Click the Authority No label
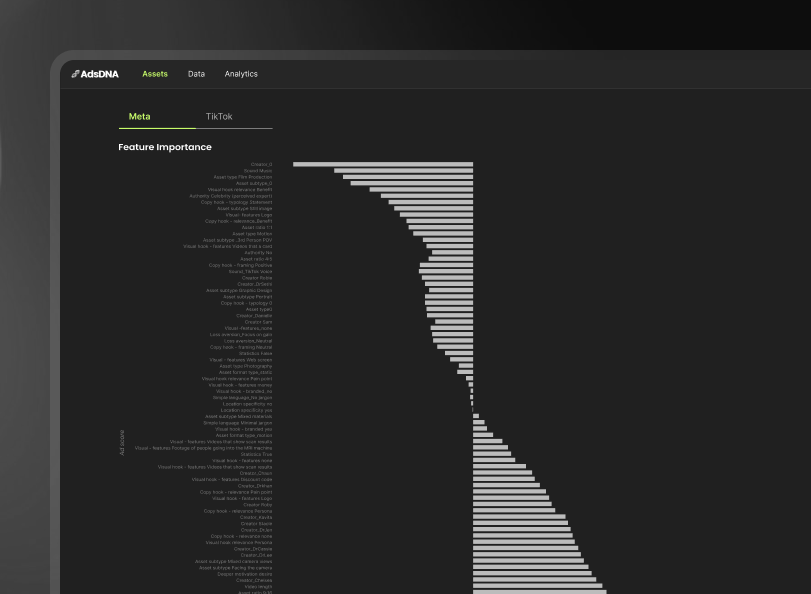The image size is (811, 594). 258,253
